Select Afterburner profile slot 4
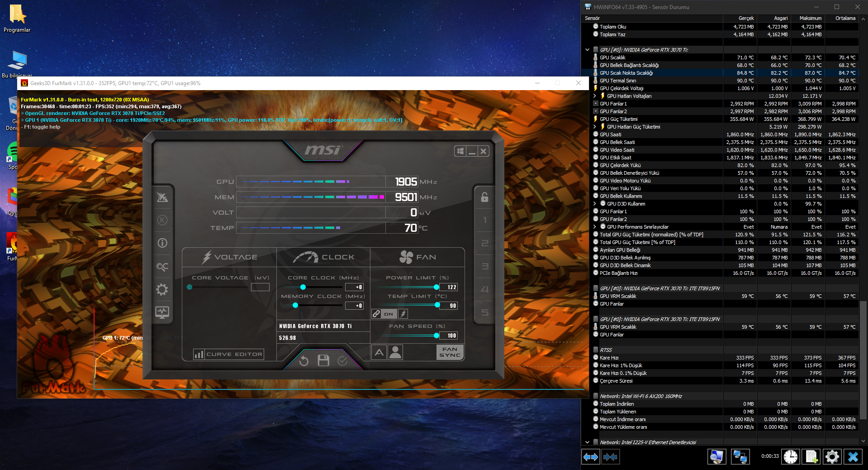The height and width of the screenshot is (470, 868). coord(484,289)
